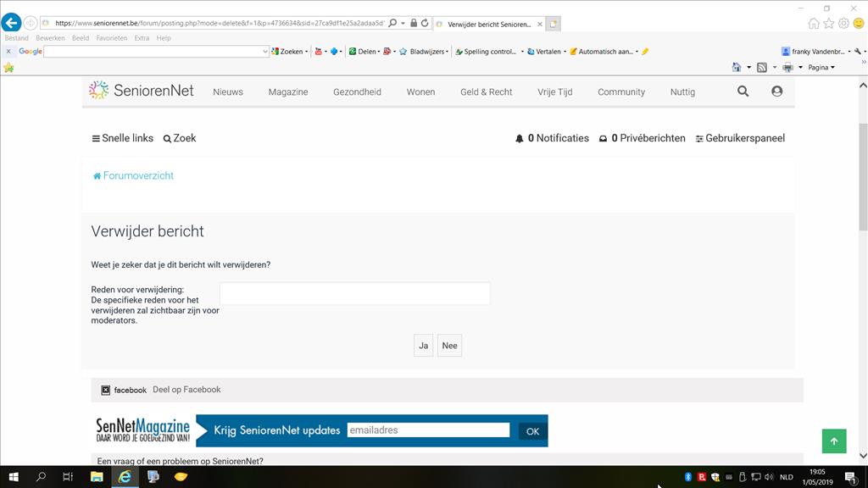Click the green scroll-to-top arrow button
868x488 pixels.
(833, 441)
